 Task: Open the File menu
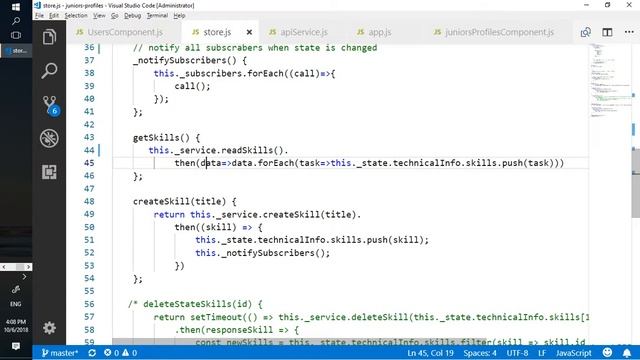pos(39,16)
